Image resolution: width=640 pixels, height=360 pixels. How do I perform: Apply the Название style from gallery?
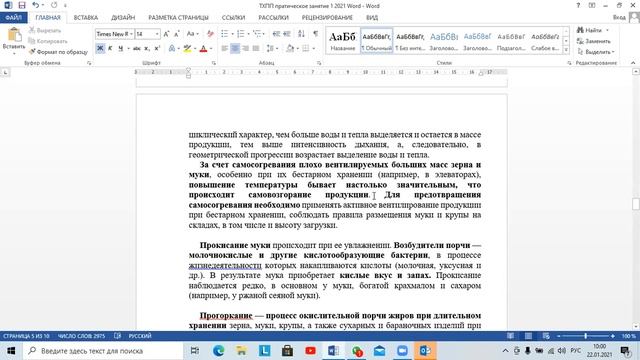342,40
